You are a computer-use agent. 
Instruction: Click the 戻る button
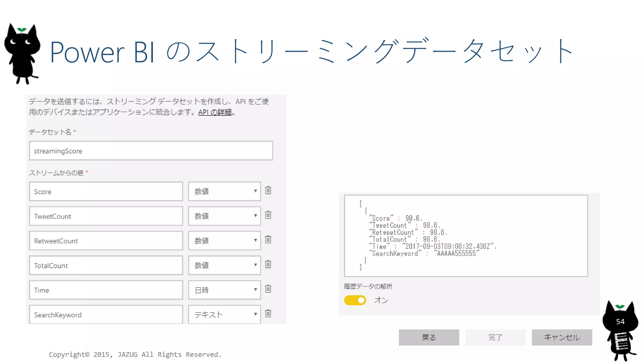[x=429, y=337]
